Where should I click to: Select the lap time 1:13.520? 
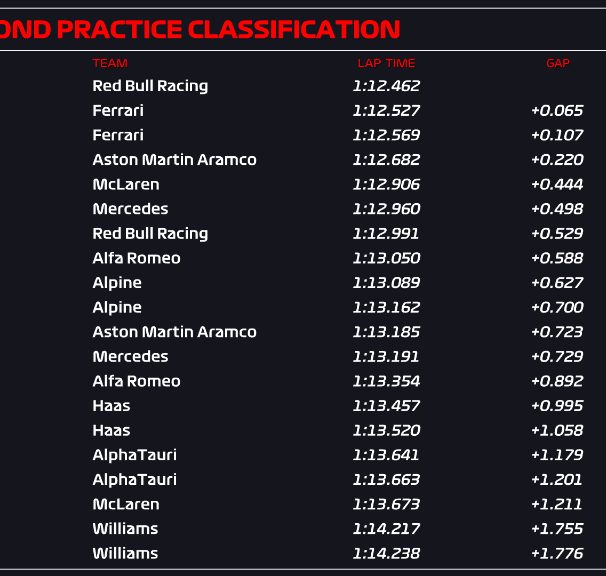[386, 430]
